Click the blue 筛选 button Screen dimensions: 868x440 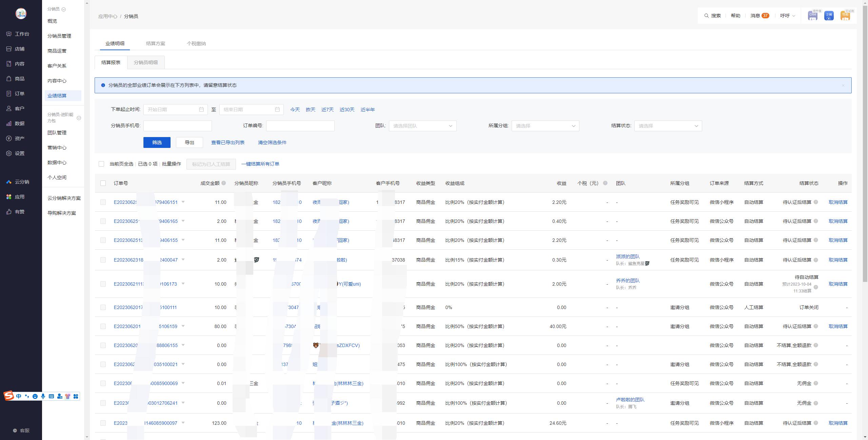point(157,142)
